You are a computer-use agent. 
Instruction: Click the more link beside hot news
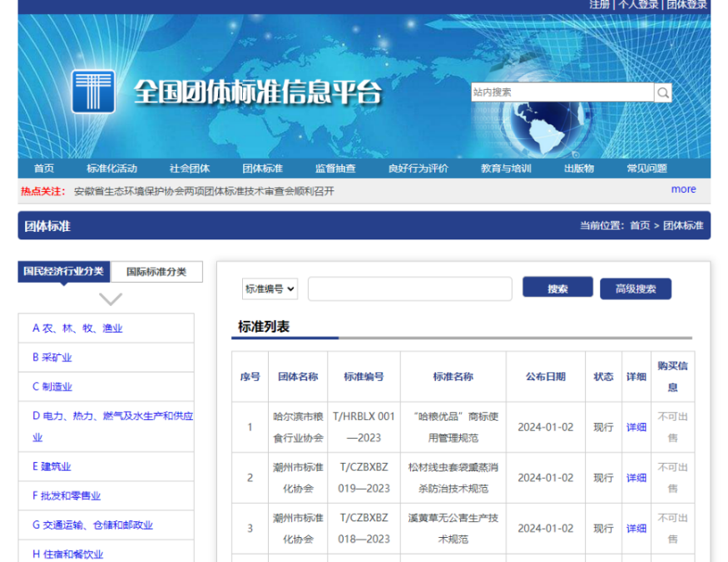point(683,190)
